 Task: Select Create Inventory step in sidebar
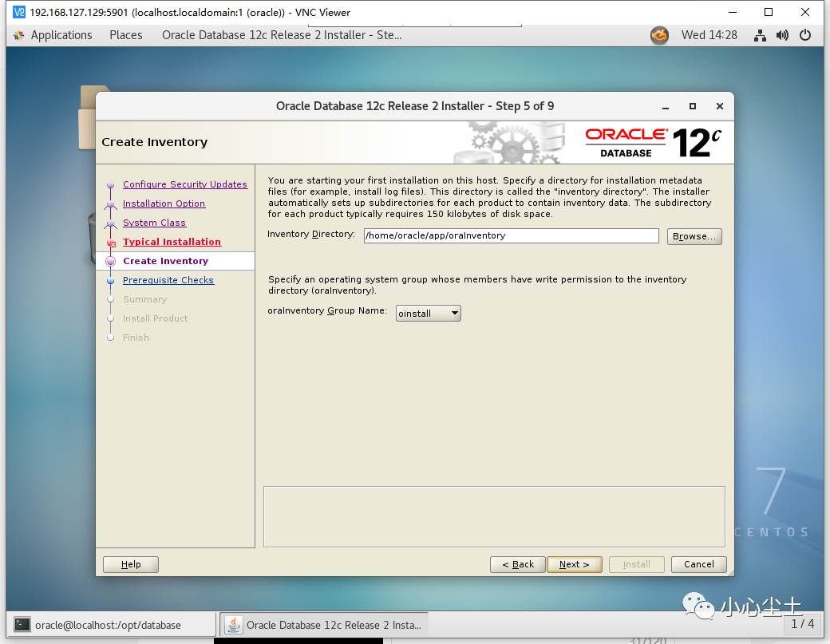[x=165, y=260]
